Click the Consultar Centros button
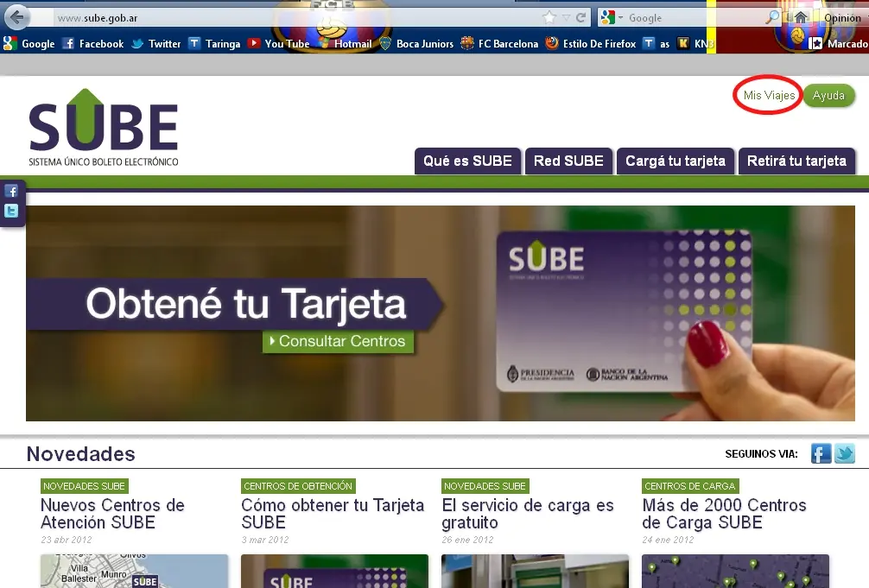The height and width of the screenshot is (588, 869). 338,341
